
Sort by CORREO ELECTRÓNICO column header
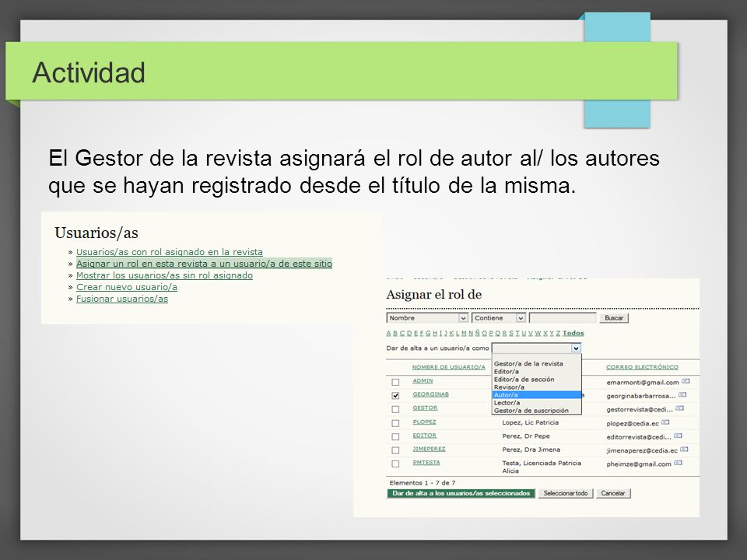point(642,367)
